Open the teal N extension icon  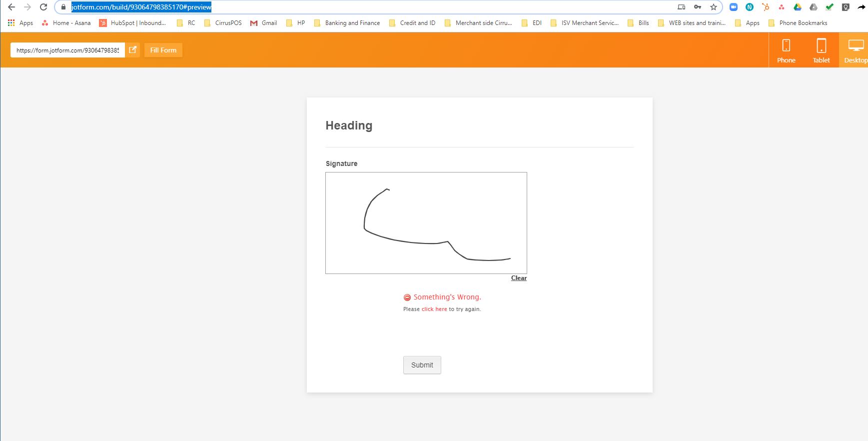click(750, 7)
